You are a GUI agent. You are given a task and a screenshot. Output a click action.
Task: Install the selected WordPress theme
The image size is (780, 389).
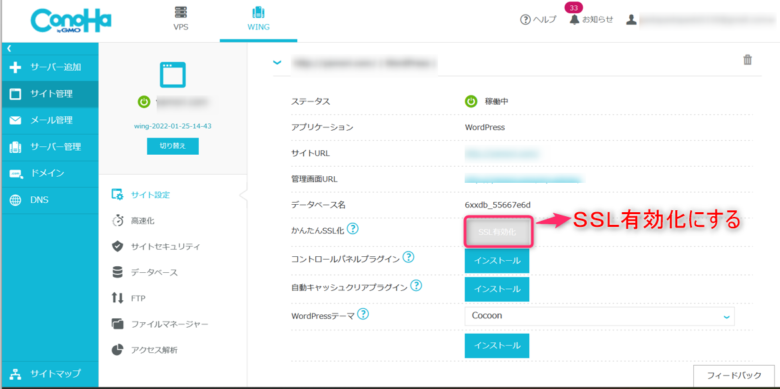[497, 345]
